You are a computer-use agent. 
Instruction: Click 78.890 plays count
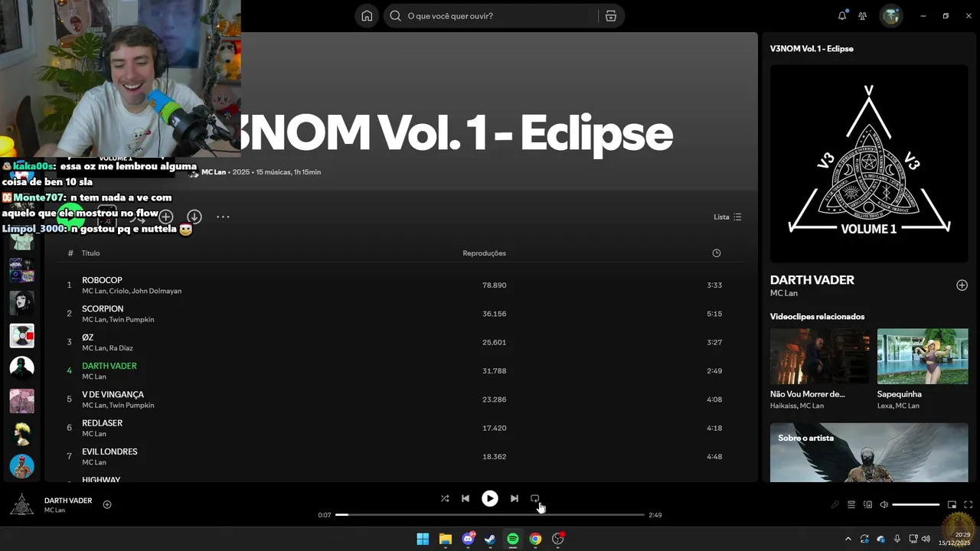coord(494,285)
